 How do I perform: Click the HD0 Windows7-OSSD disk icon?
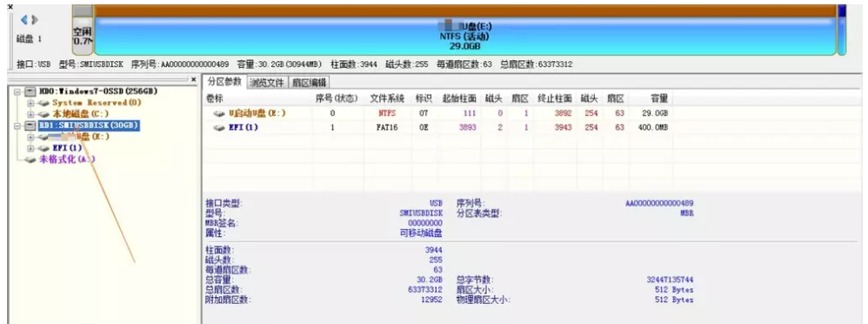(x=30, y=91)
